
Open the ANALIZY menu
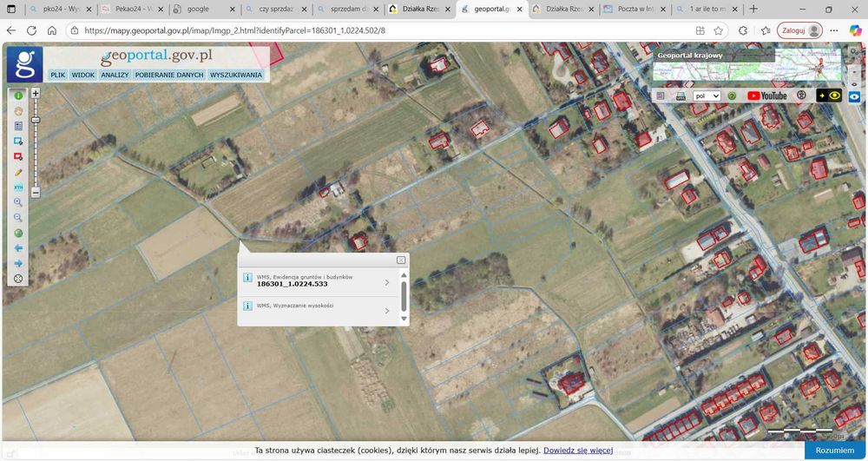tap(115, 75)
